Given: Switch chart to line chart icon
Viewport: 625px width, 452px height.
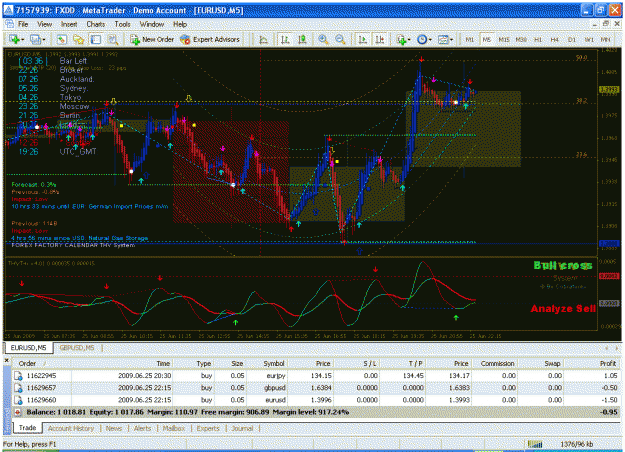Looking at the screenshot, I should coord(263,39).
